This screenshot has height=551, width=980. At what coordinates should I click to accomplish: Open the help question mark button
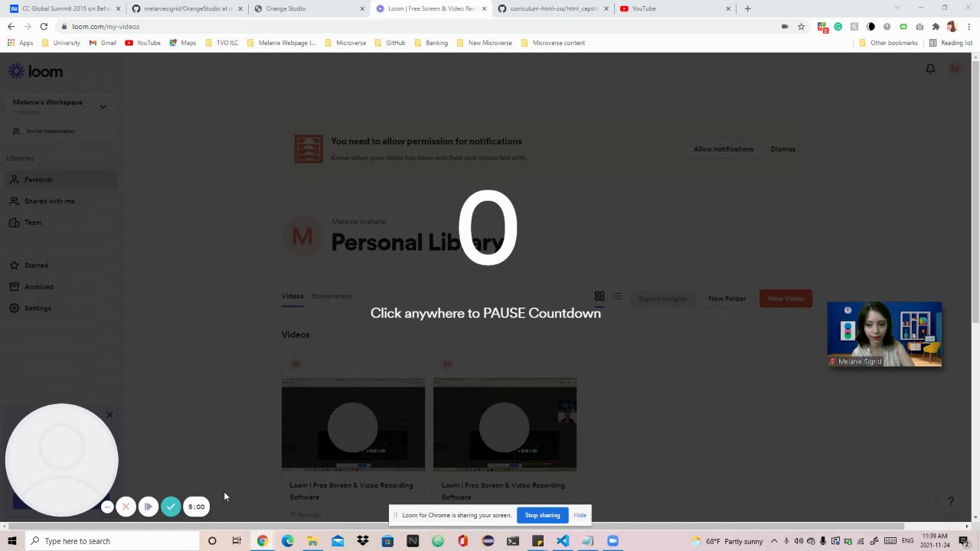951,501
